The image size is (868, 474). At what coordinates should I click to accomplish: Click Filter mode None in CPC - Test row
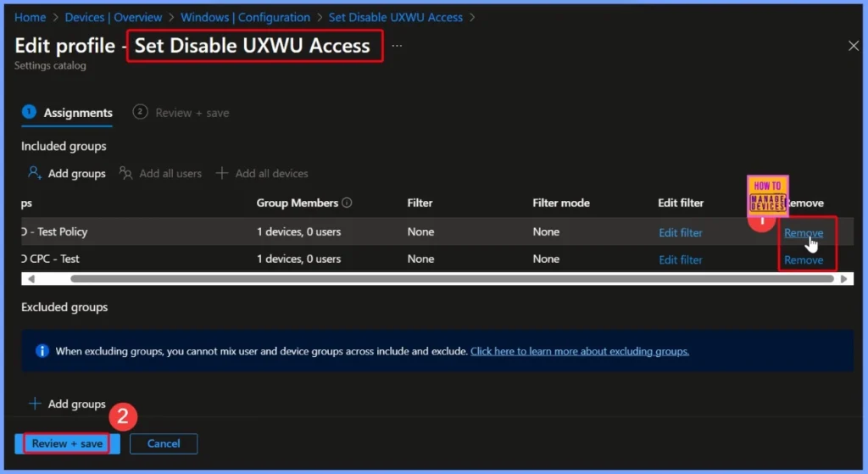pos(546,259)
